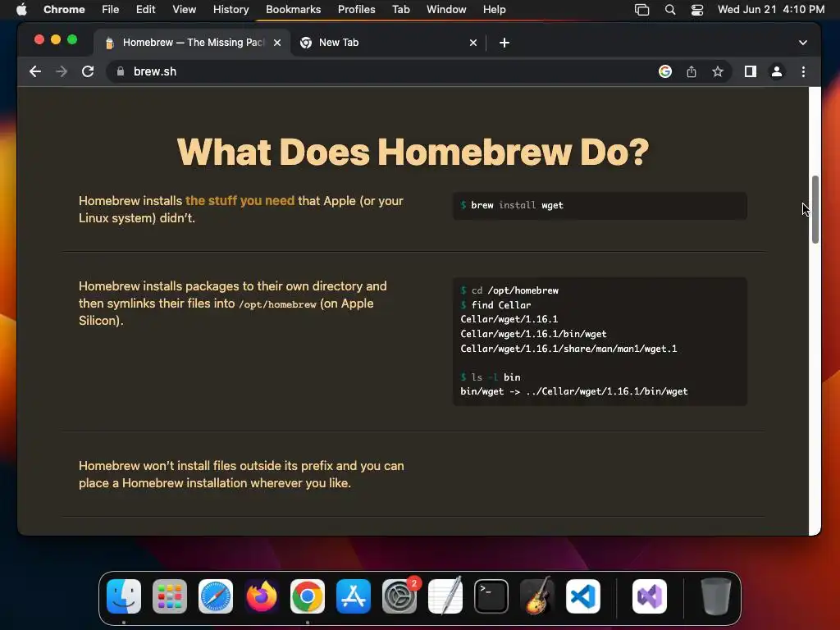
Task: Click the Stage Manager menu bar icon
Action: pos(641,10)
